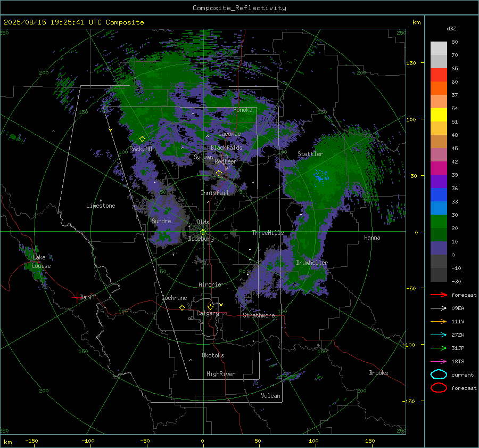The image size is (479, 448).
Task: Click the red 'forecast' ellipse icon
Action: tap(439, 388)
